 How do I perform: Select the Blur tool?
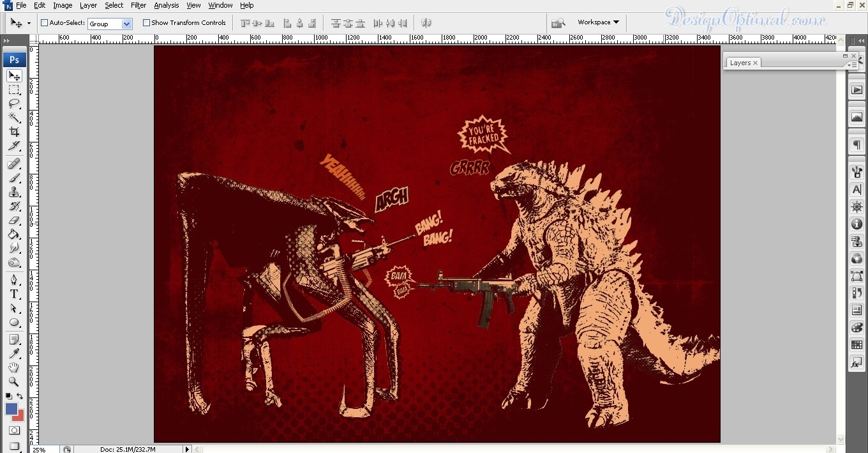coord(14,248)
